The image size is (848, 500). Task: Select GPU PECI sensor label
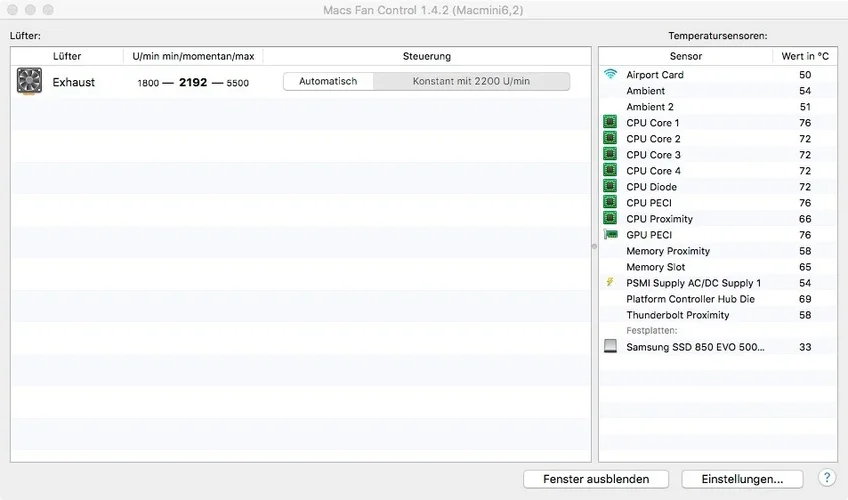click(649, 235)
